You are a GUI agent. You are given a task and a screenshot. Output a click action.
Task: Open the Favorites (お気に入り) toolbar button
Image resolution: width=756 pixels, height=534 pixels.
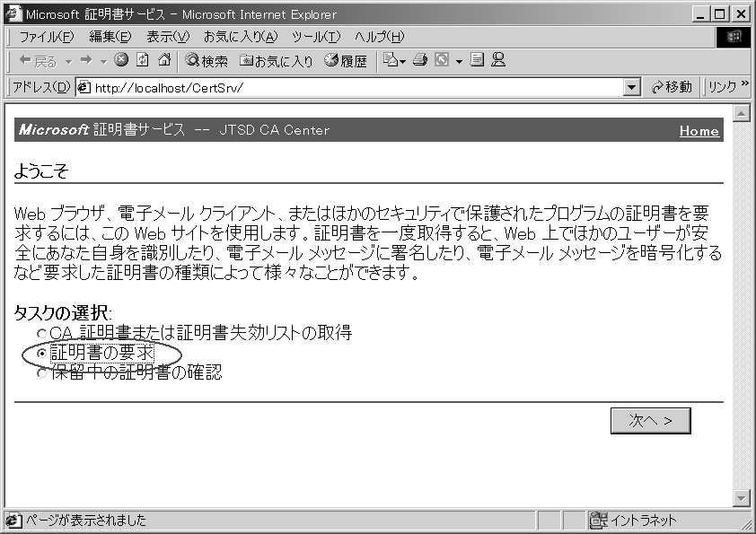[277, 61]
